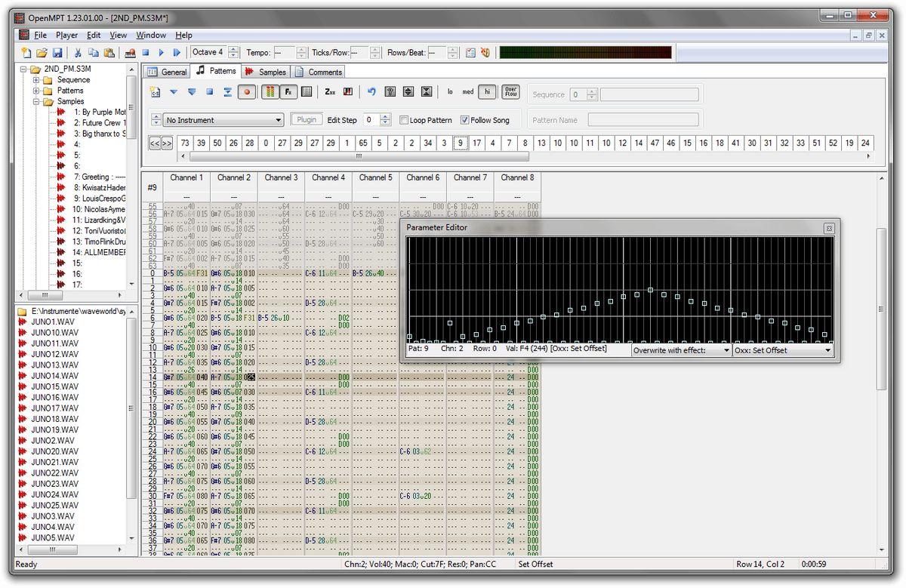
Task: Open the Window menu
Action: [x=151, y=35]
